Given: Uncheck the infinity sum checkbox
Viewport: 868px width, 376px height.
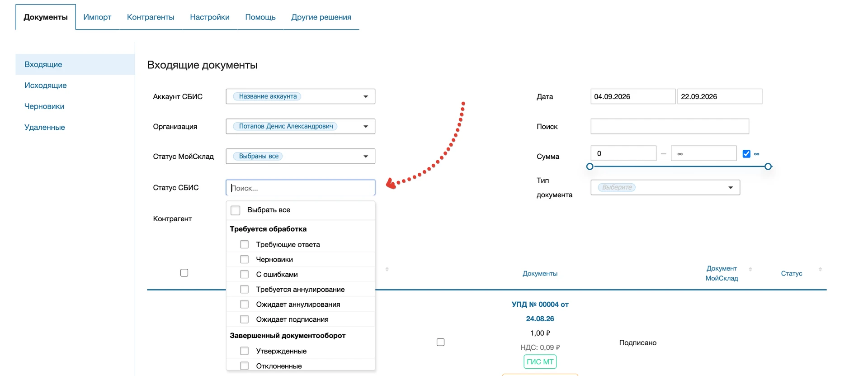Looking at the screenshot, I should click(746, 154).
